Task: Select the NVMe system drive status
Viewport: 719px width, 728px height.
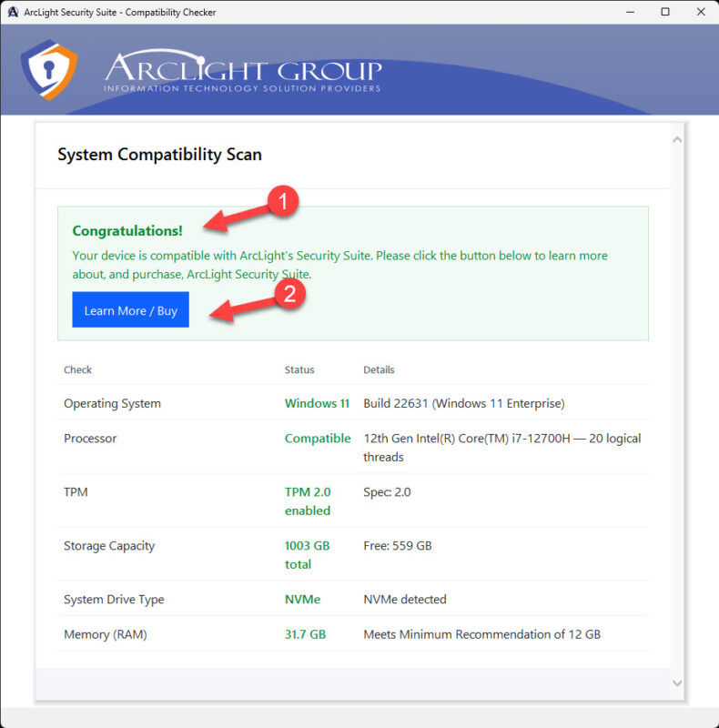Action: point(302,600)
